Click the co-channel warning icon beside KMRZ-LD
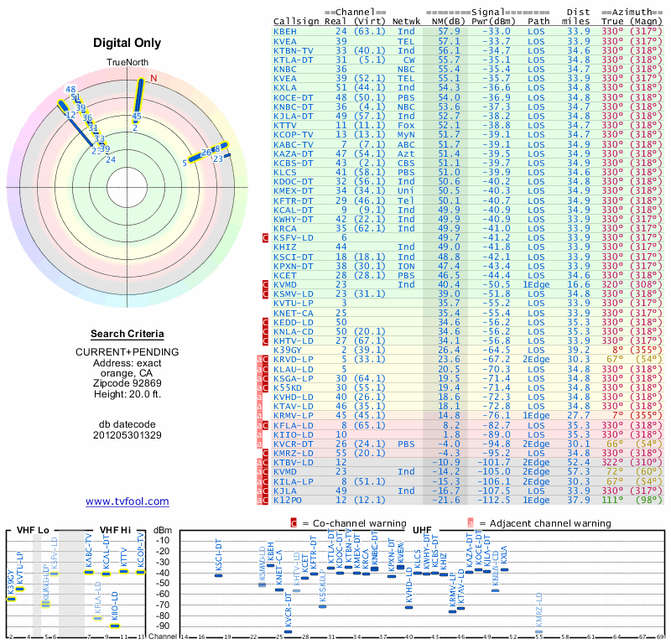 (266, 453)
